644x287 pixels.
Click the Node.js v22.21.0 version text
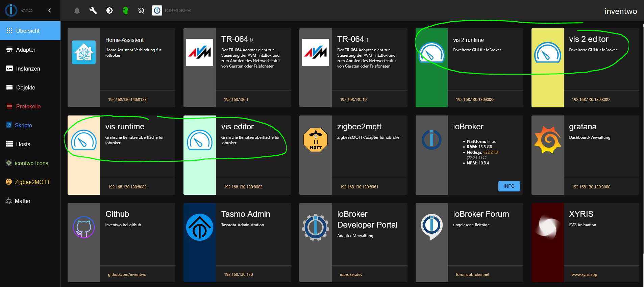click(491, 152)
